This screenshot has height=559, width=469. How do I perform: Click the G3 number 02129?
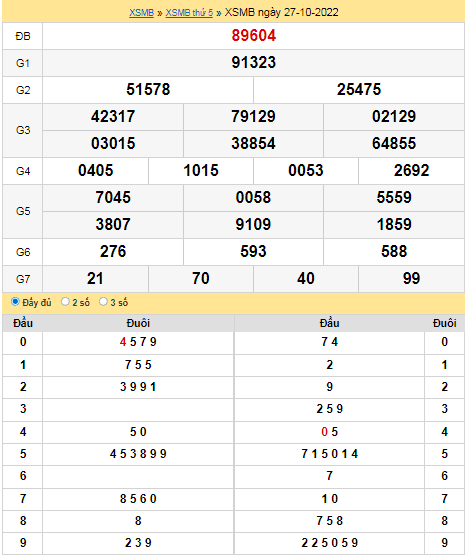pos(394,117)
